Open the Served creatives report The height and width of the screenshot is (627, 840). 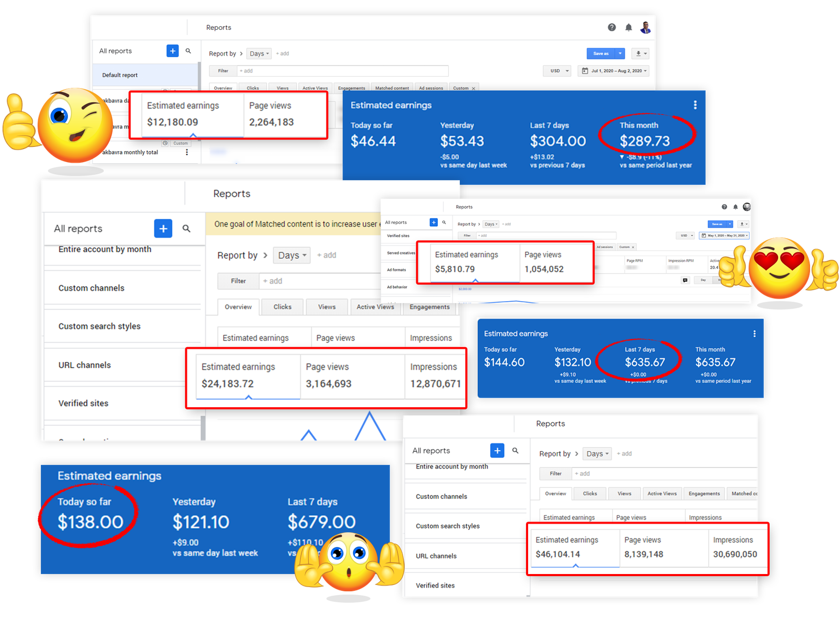pyautogui.click(x=401, y=253)
